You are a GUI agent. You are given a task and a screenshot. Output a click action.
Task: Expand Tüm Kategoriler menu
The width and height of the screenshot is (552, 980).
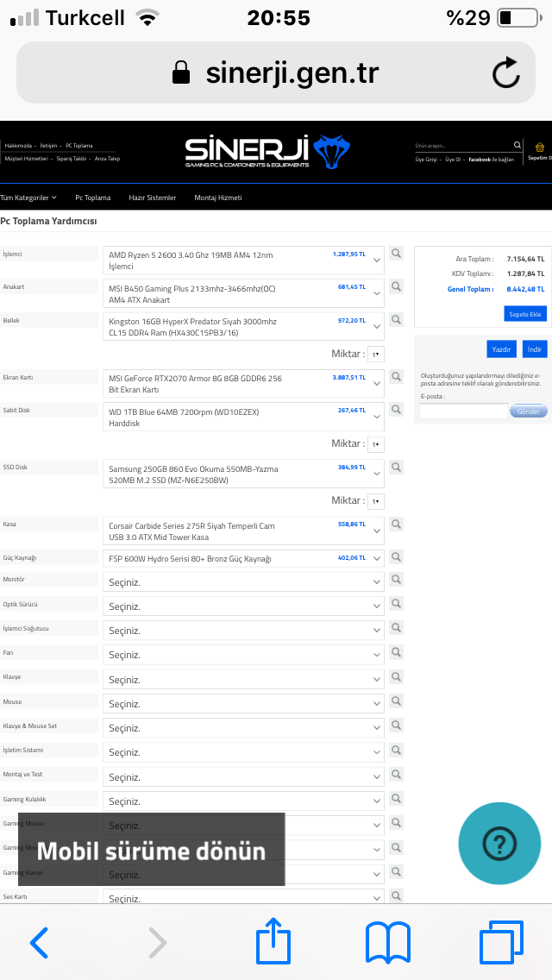click(x=28, y=198)
